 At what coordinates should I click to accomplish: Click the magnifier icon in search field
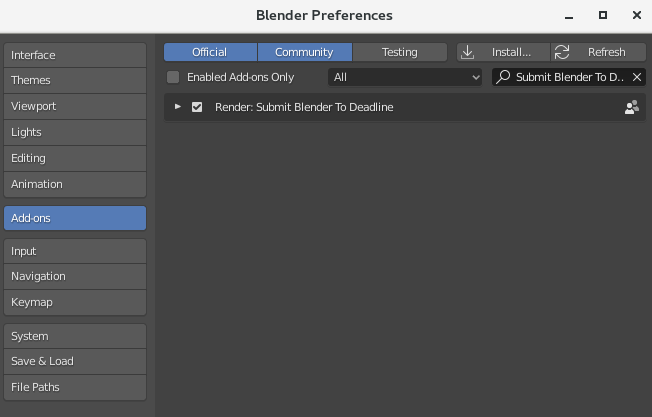tap(503, 77)
